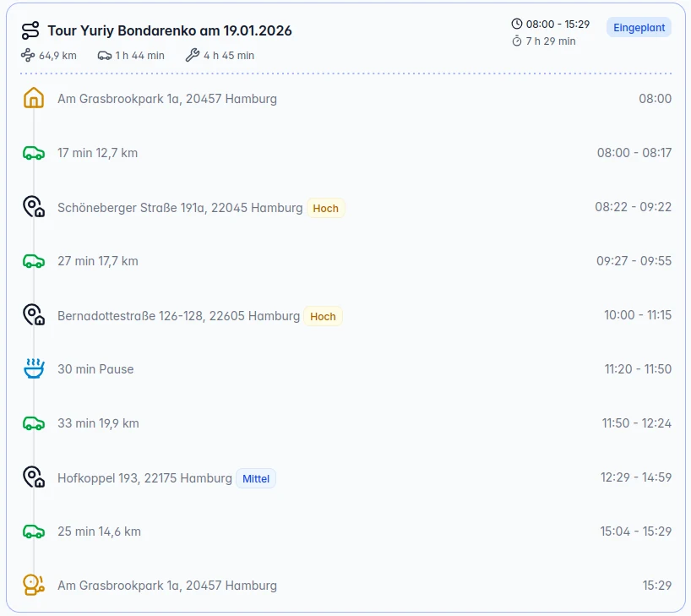Image resolution: width=691 pixels, height=616 pixels.
Task: Click the location pin at Bernadottestraße
Action: 34,315
